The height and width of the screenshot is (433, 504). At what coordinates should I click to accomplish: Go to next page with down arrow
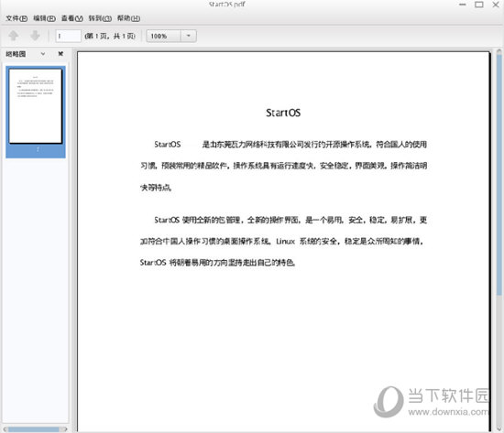pyautogui.click(x=35, y=36)
